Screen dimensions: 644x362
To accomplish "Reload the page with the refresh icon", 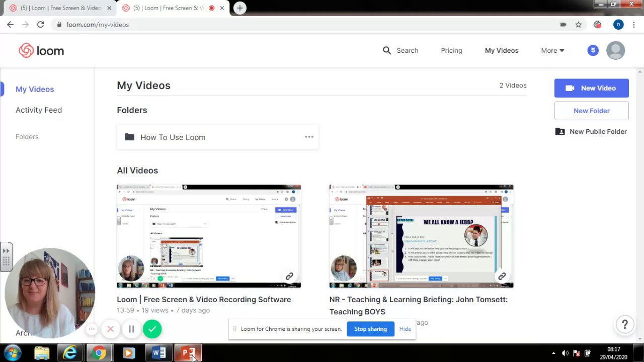I will [40, 24].
